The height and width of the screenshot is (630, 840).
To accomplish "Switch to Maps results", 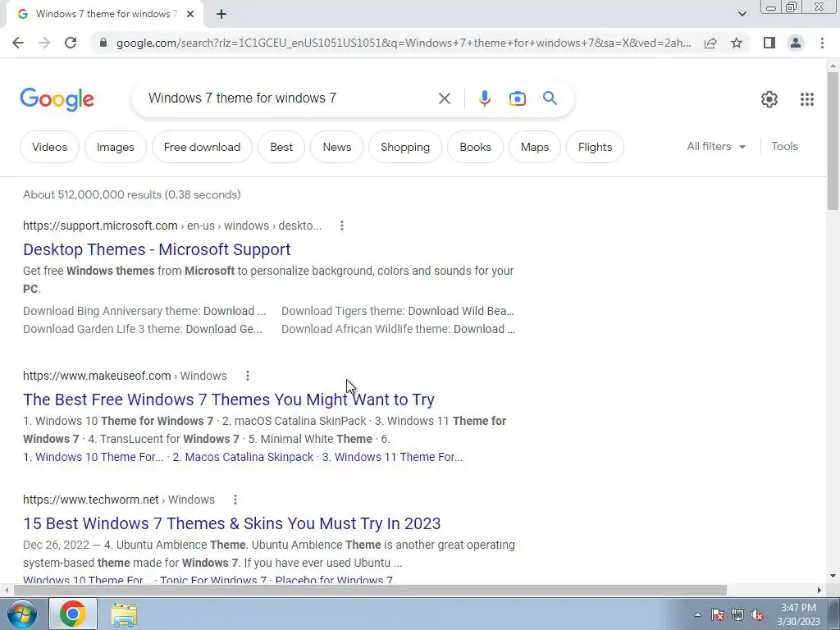I will (x=535, y=147).
